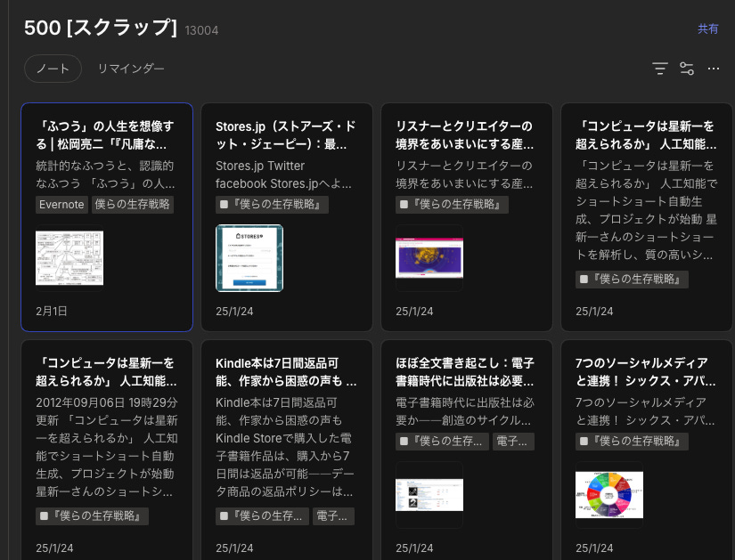Click the 2012年09月06日 19時29分 note snippet
The width and height of the screenshot is (735, 560).
click(x=107, y=447)
